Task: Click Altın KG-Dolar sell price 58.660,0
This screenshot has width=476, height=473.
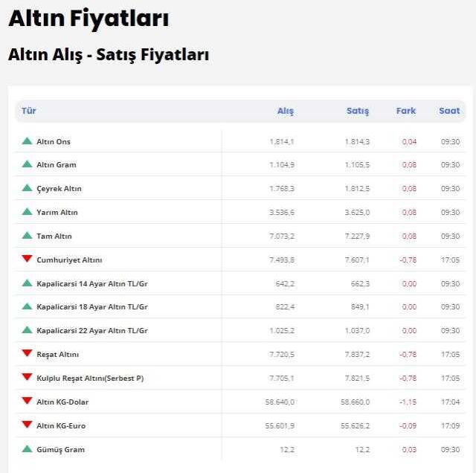Action: [355, 402]
